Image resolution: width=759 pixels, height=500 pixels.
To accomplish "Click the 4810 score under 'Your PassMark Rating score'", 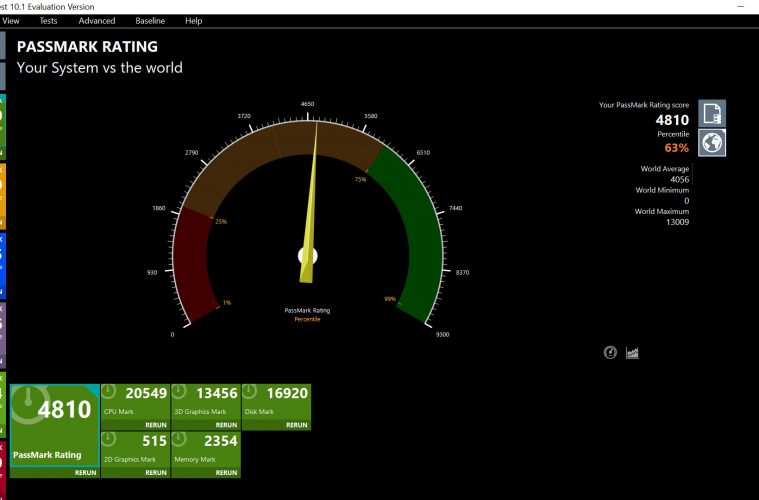I will pos(672,120).
